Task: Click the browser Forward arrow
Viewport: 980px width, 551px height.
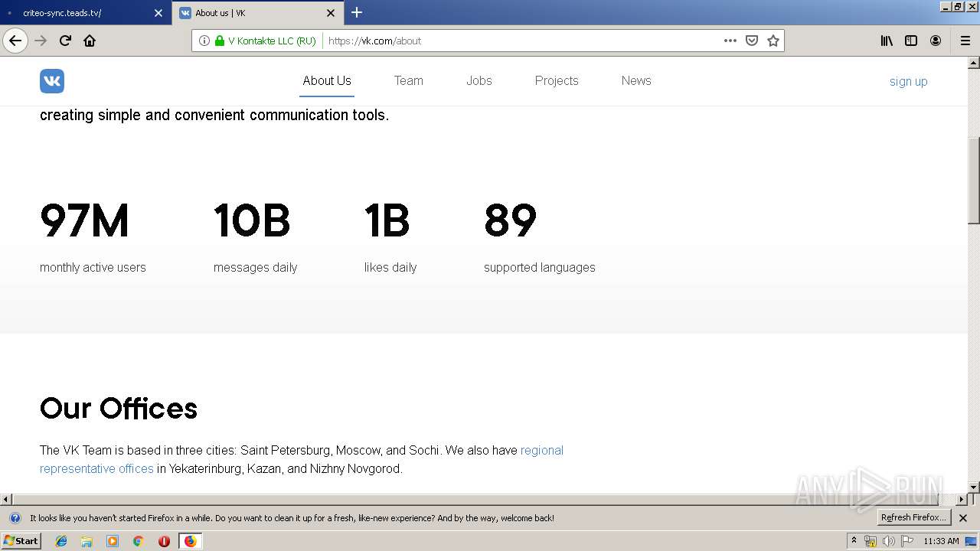Action: tap(41, 41)
